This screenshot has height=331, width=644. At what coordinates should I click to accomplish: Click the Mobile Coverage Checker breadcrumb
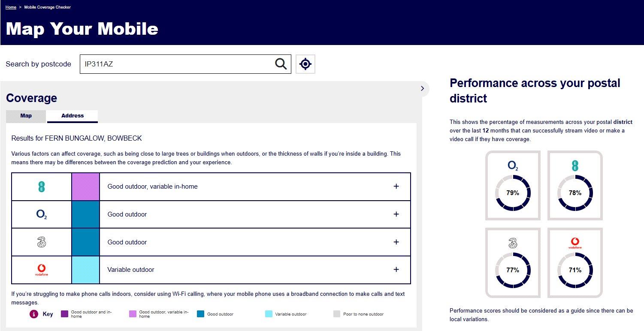point(48,7)
